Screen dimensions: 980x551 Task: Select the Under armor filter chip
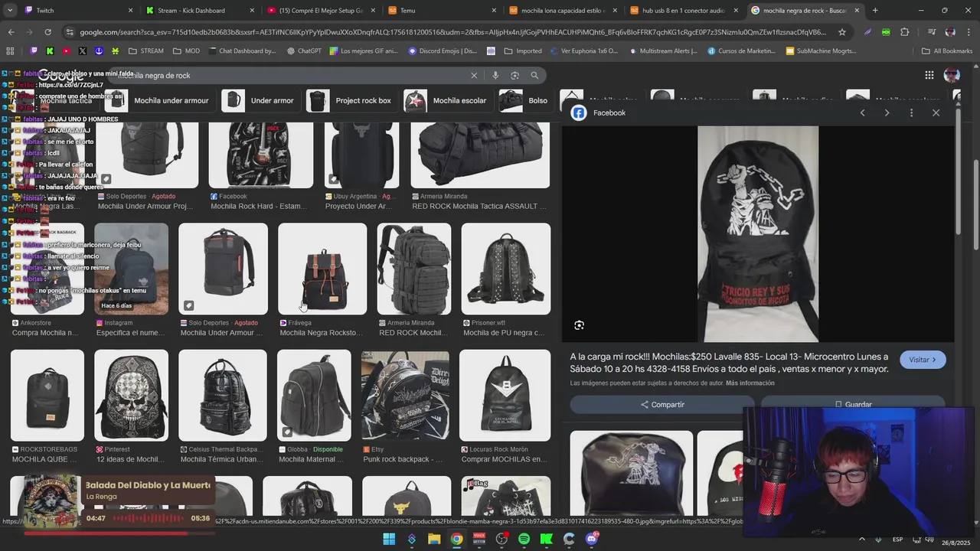click(260, 100)
